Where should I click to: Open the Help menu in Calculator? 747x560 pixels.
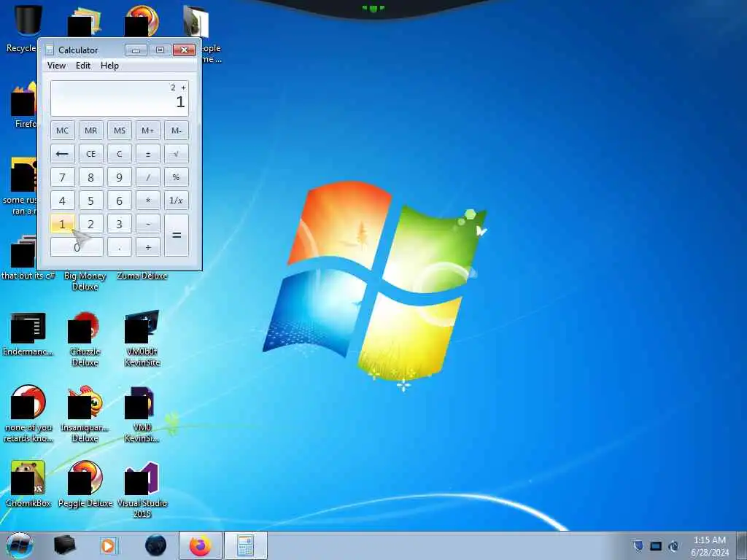(x=109, y=66)
